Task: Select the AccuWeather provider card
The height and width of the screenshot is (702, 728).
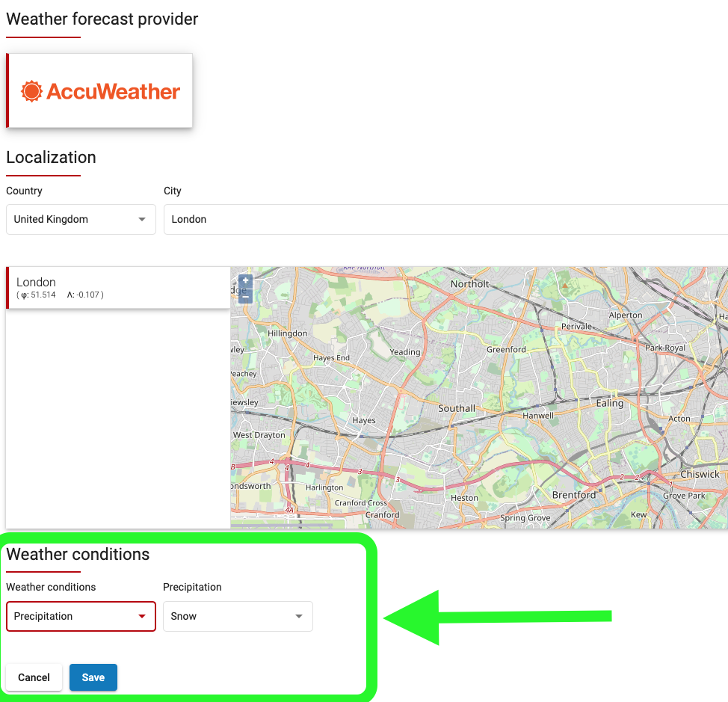Action: [99, 90]
